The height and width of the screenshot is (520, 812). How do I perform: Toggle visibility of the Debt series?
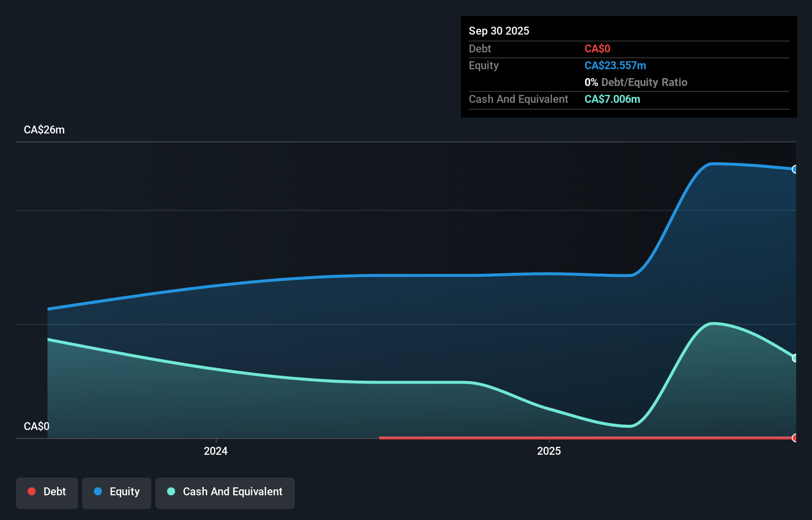point(47,493)
